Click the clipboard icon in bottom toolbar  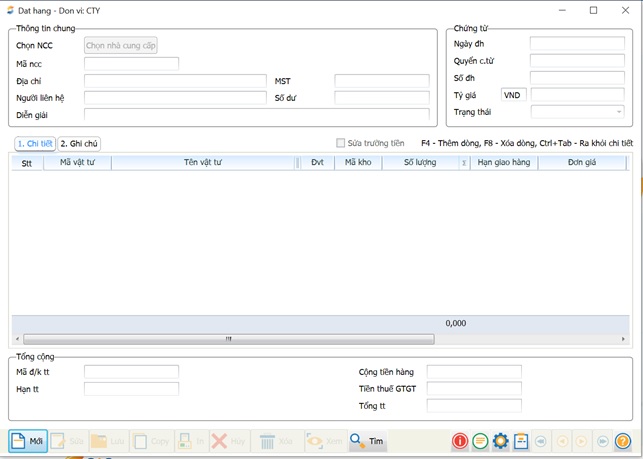click(x=520, y=441)
